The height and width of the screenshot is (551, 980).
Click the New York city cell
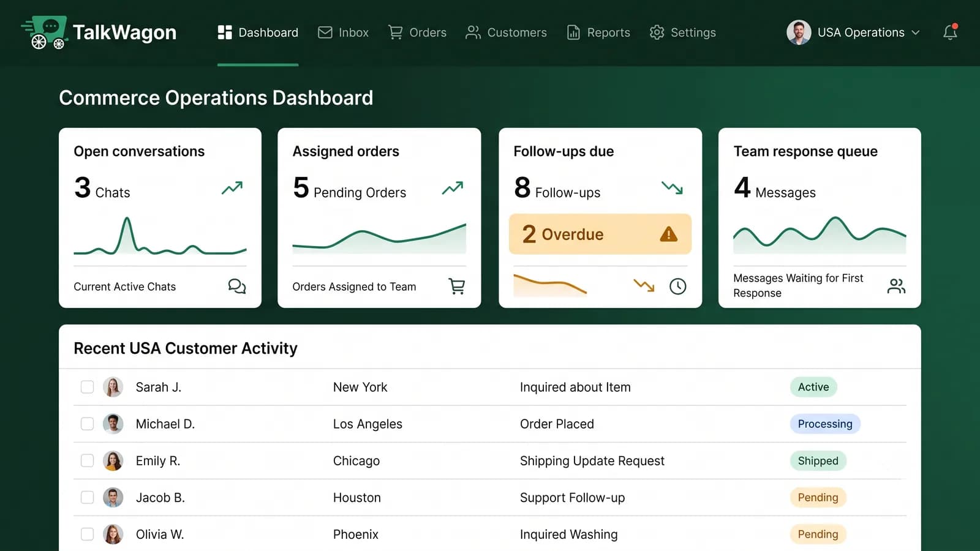pyautogui.click(x=360, y=387)
